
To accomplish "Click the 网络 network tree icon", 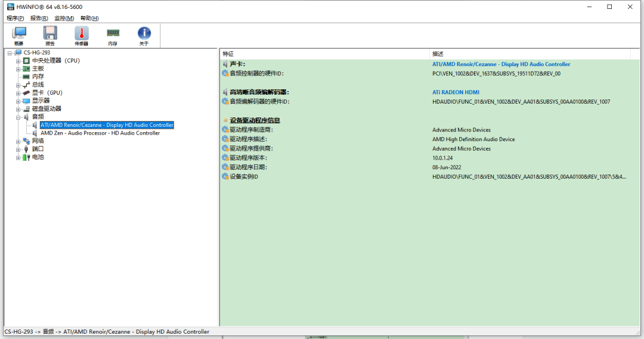I will 26,141.
